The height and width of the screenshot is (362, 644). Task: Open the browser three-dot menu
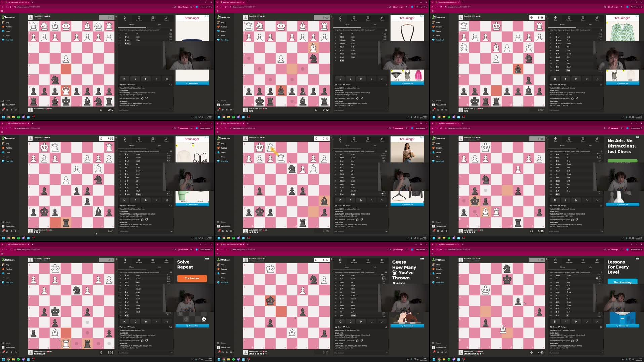[x=212, y=7]
